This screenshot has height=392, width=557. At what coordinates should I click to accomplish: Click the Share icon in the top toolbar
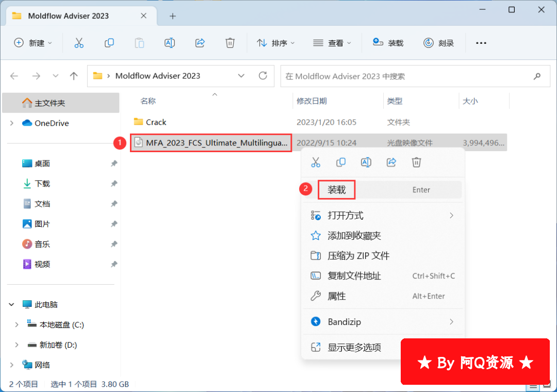tap(200, 43)
